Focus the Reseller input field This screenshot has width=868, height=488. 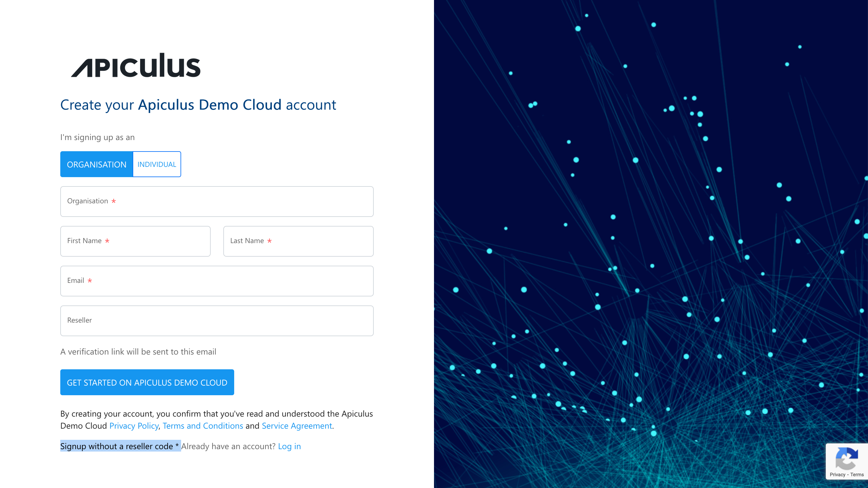click(x=217, y=321)
